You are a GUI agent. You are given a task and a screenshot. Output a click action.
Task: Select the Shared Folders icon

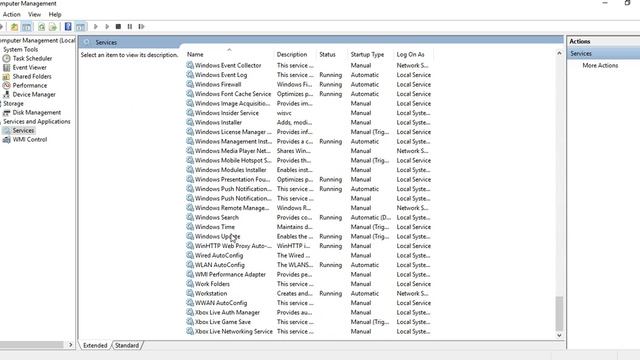point(6,76)
